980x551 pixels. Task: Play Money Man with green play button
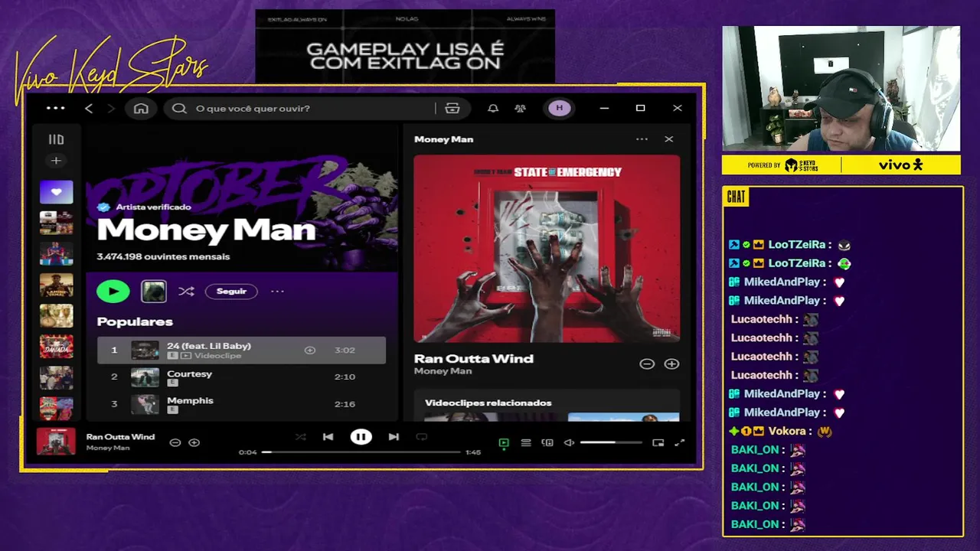(x=113, y=291)
